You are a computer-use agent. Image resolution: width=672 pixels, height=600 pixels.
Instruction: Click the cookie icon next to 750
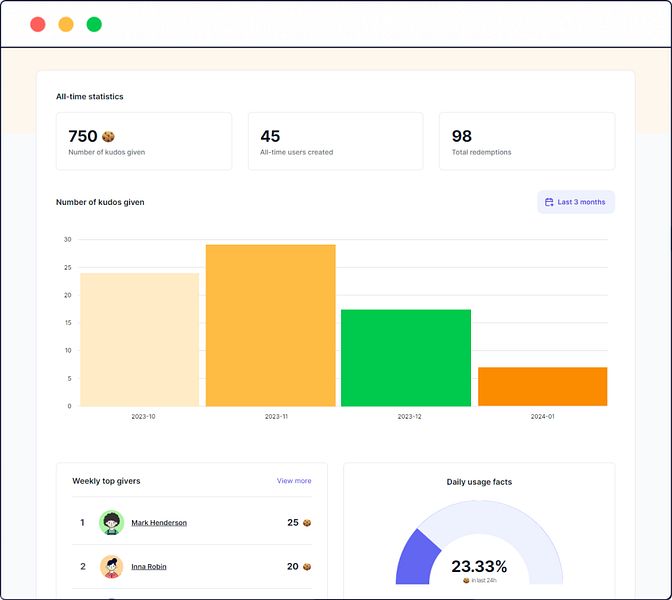(x=108, y=136)
